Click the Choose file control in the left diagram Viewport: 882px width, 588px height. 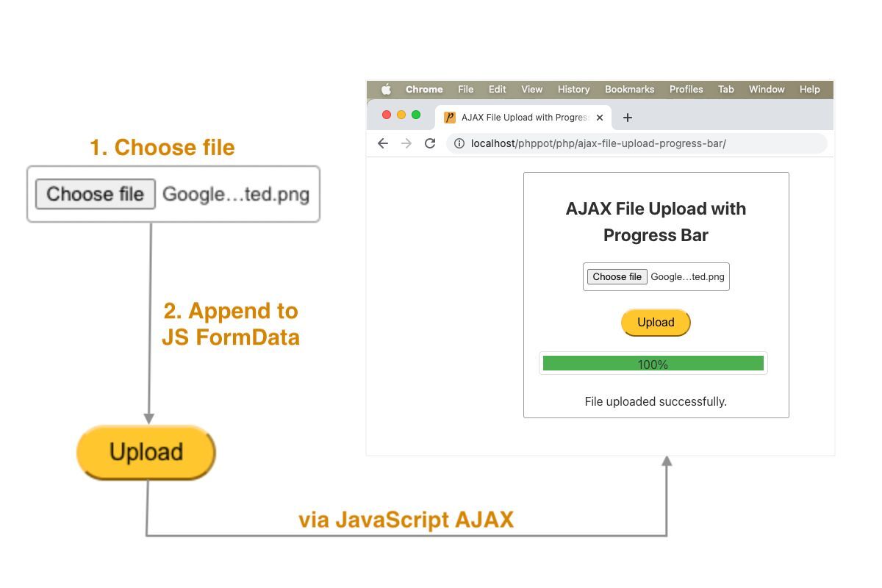click(x=95, y=194)
